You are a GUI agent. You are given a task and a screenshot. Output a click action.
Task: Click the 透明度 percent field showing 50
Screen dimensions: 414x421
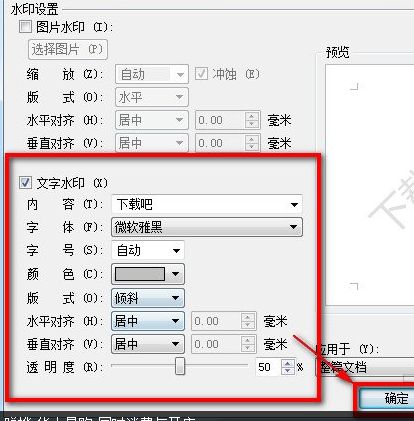(269, 367)
